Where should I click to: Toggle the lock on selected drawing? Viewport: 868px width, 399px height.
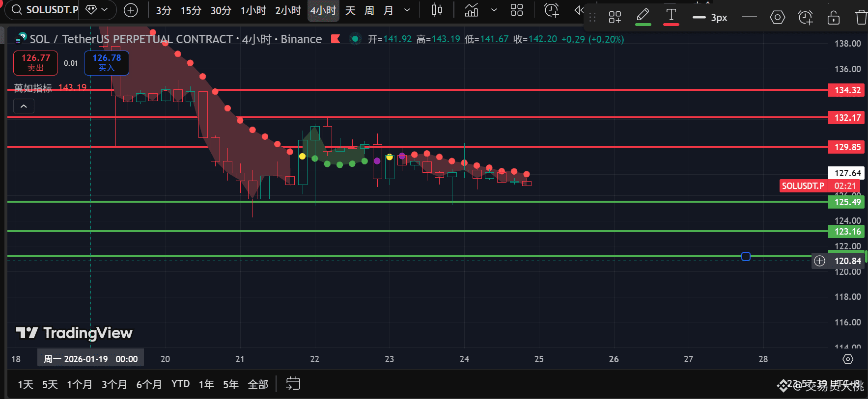[834, 18]
